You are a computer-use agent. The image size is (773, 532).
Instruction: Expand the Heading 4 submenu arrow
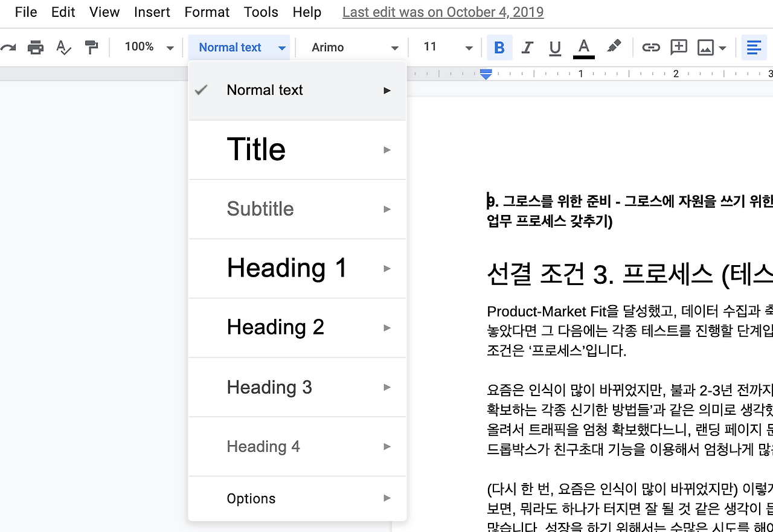point(387,447)
